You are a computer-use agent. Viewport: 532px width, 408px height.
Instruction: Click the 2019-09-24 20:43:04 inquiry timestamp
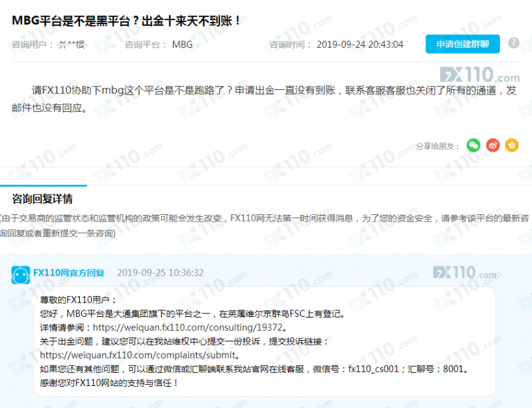[x=360, y=45]
